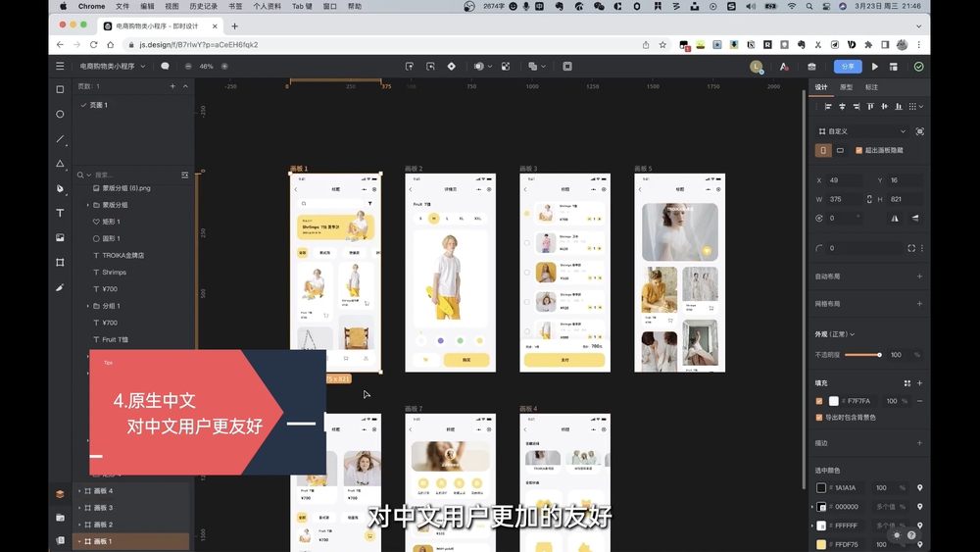This screenshot has width=980, height=552.
Task: Toggle the 超出画板隐藏 checkbox
Action: 858,150
